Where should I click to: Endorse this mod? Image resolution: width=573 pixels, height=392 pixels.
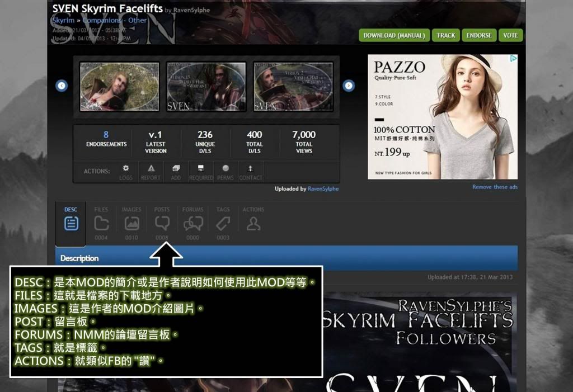pos(478,35)
